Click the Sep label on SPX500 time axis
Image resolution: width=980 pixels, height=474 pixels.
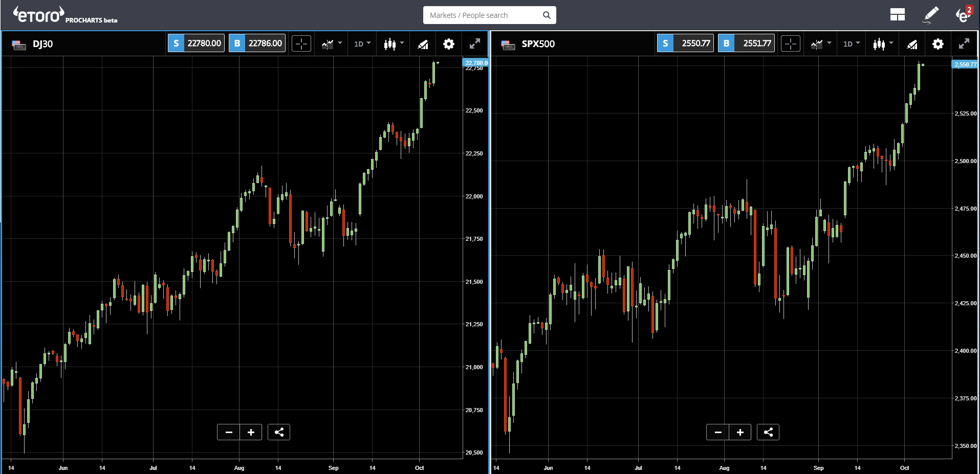pos(818,468)
